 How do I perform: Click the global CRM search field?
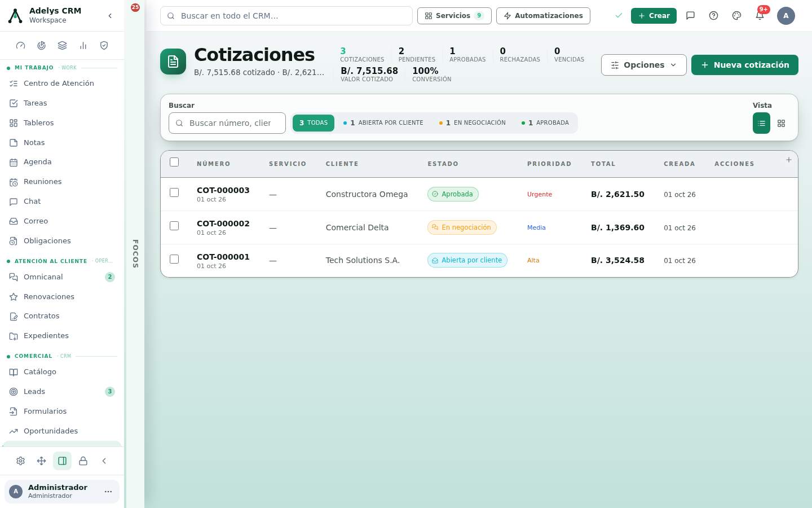tap(286, 16)
